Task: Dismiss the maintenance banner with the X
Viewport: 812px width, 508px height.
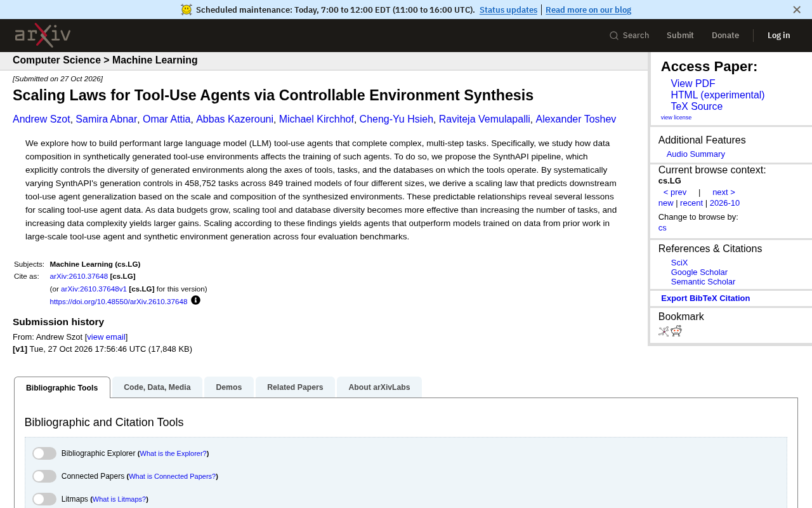Action: click(797, 10)
